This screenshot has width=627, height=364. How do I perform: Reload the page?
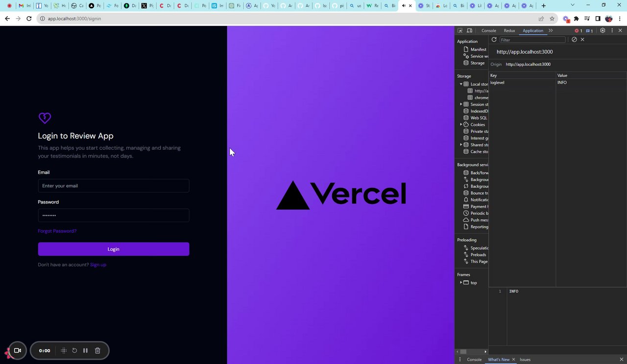coord(29,19)
